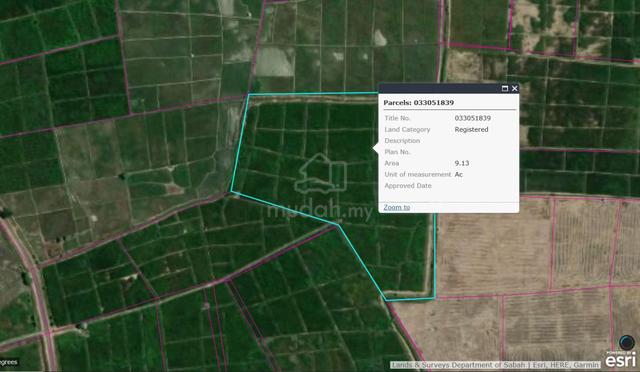640x372 pixels.
Task: Click the Unit of measurement label
Action: tap(418, 174)
